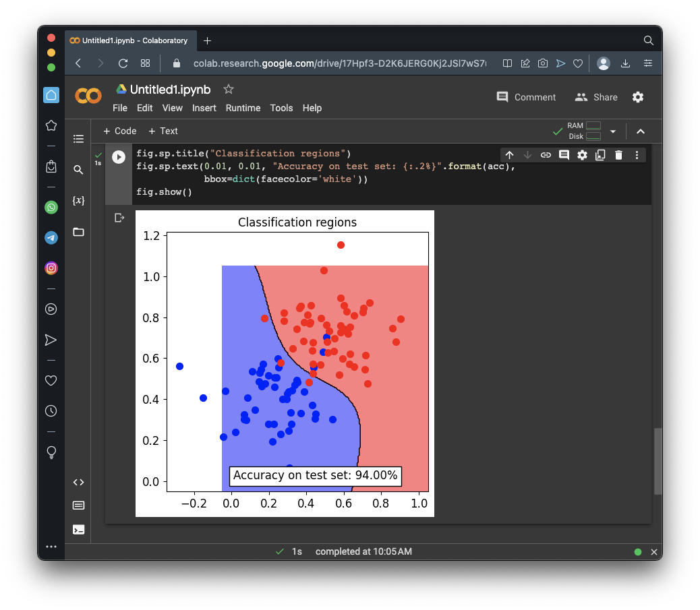Delete the cell with trash icon
Screen dimensions: 700x610
point(618,155)
